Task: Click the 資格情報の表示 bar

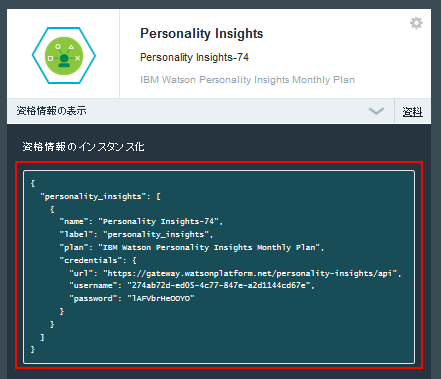Action: tap(200, 111)
